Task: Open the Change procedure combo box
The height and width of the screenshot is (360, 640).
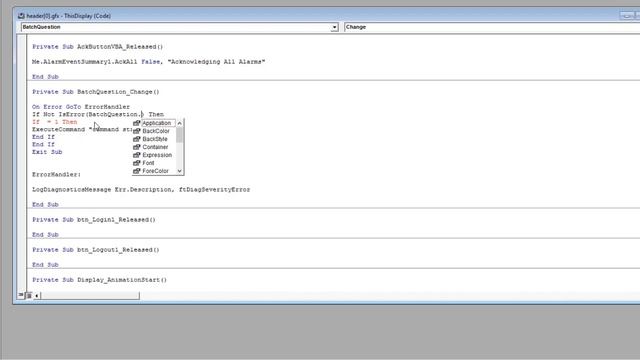Action: pos(492,27)
